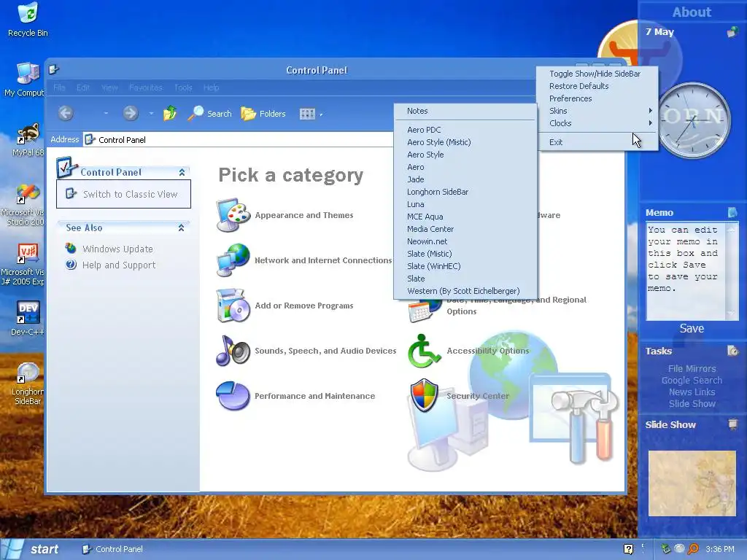Click the Slide Show thumbnail image
This screenshot has height=560, width=747.
coord(692,483)
